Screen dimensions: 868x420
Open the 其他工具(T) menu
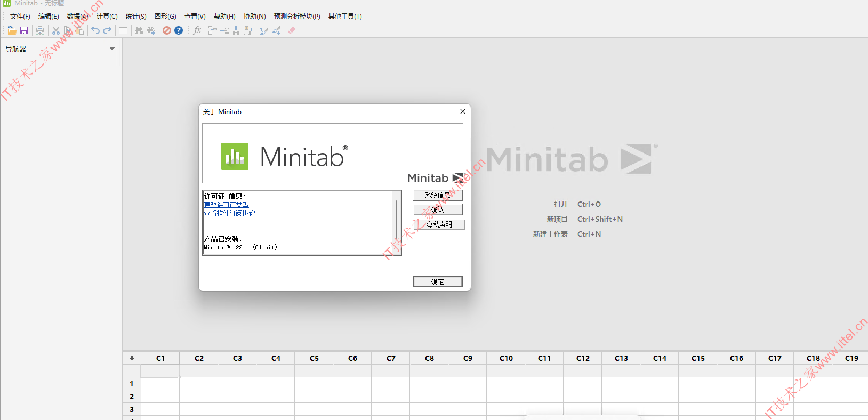(x=345, y=17)
